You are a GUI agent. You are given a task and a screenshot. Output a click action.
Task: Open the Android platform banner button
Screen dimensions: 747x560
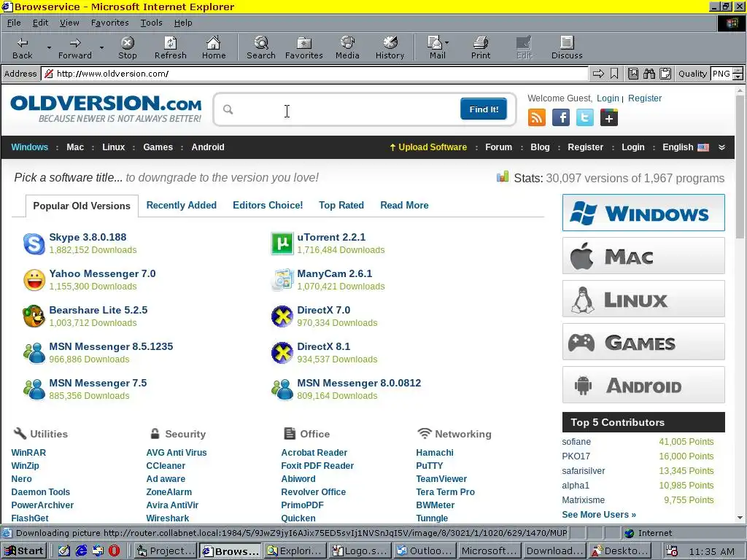pyautogui.click(x=643, y=385)
